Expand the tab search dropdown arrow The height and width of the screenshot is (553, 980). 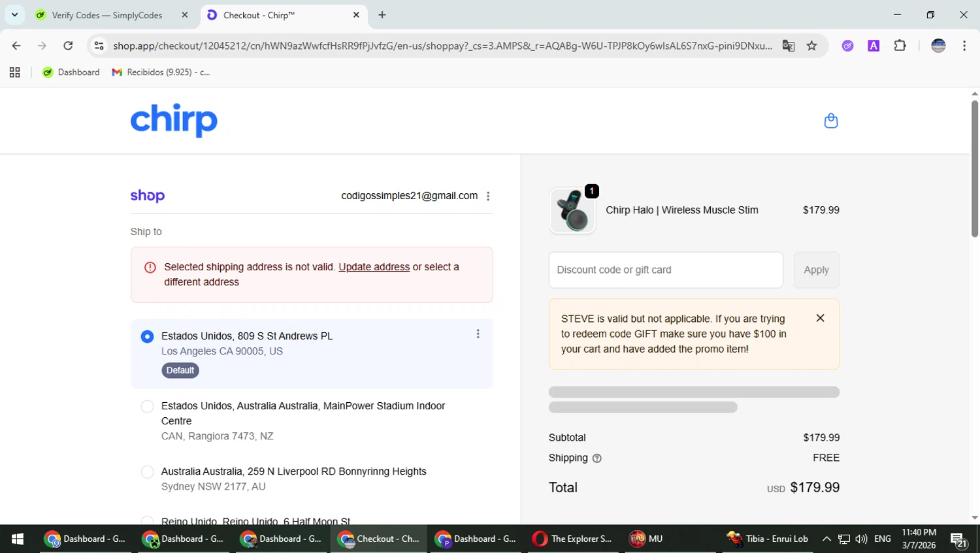(14, 14)
